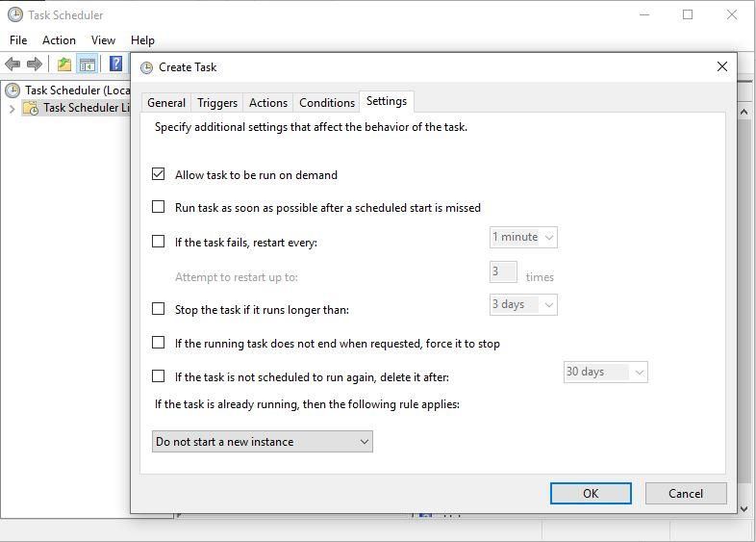The image size is (756, 542).
Task: Click the Back arrow toolbar icon
Action: [x=13, y=64]
